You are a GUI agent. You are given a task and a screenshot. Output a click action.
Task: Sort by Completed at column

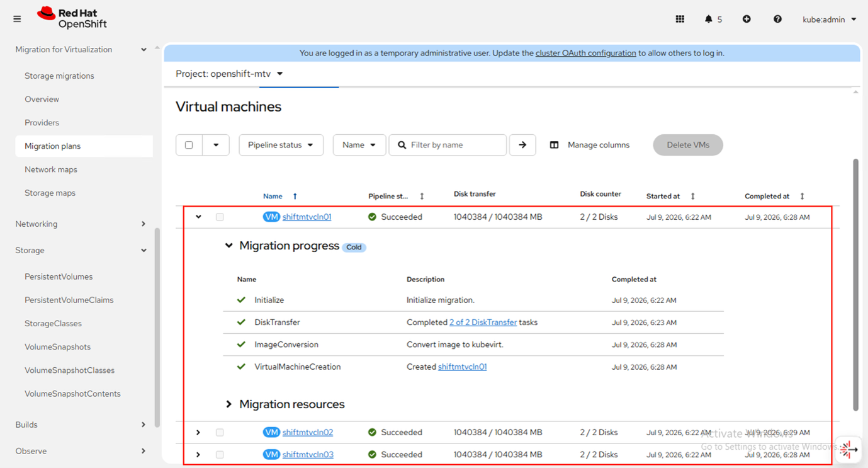click(802, 197)
